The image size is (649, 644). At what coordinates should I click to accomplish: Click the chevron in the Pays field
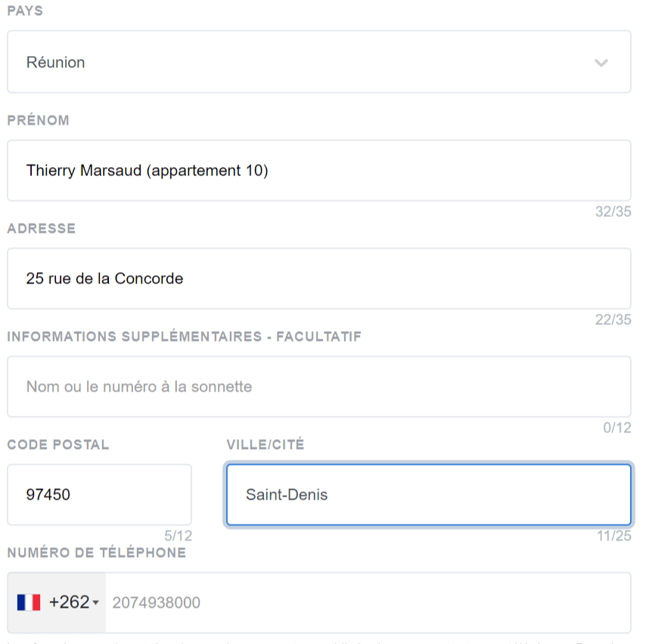click(601, 63)
